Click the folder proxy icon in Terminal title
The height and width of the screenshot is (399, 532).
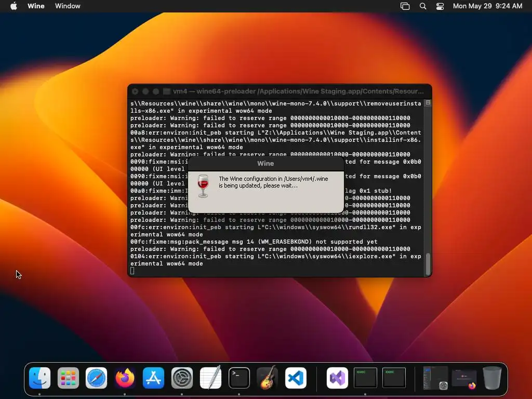click(x=167, y=91)
